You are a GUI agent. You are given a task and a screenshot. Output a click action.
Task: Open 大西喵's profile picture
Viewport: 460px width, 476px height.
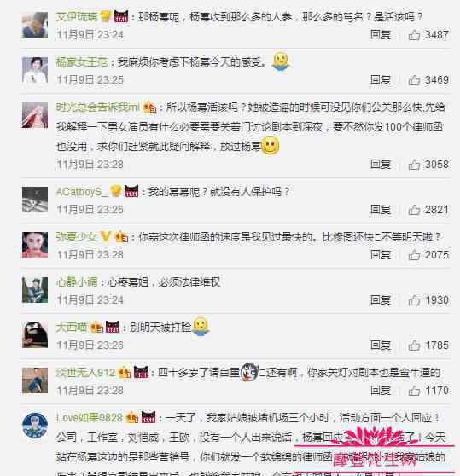(x=35, y=335)
